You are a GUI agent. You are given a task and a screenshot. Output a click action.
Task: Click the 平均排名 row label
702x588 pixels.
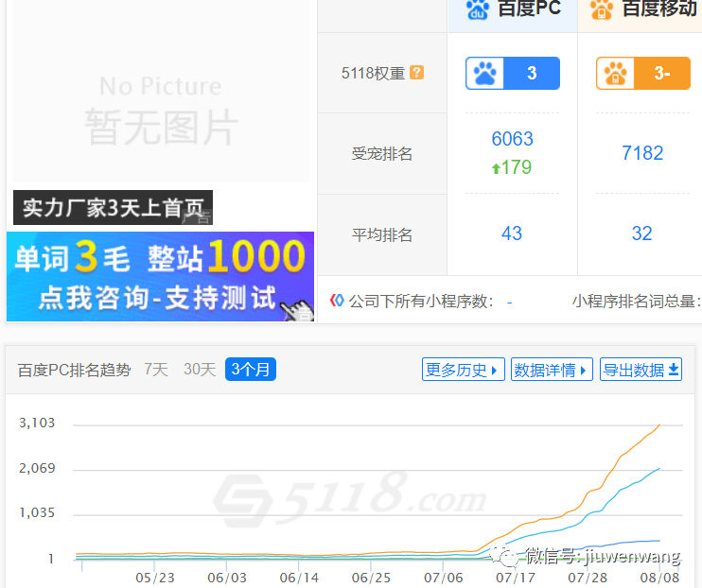382,235
